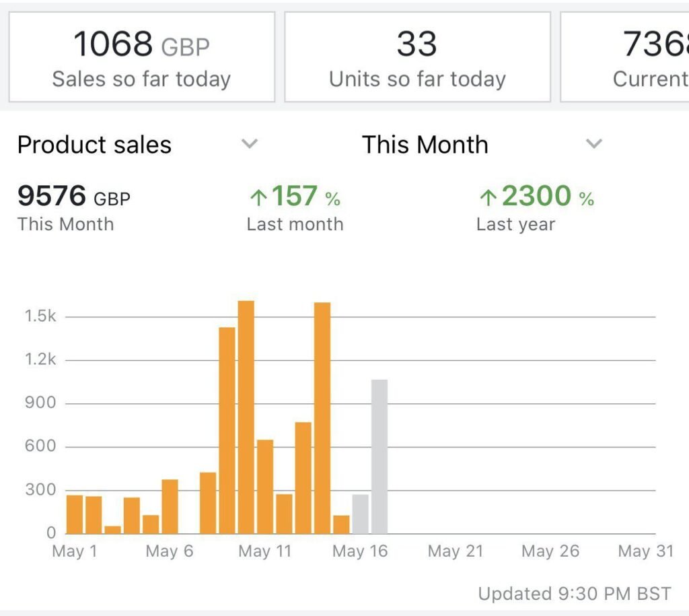Tap the short gray bar at May 16
The image size is (689, 616).
pyautogui.click(x=361, y=514)
